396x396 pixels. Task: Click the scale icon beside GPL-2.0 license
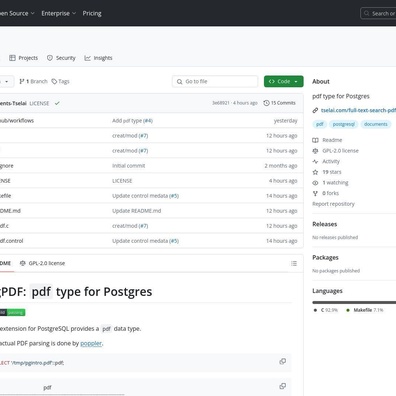point(315,151)
